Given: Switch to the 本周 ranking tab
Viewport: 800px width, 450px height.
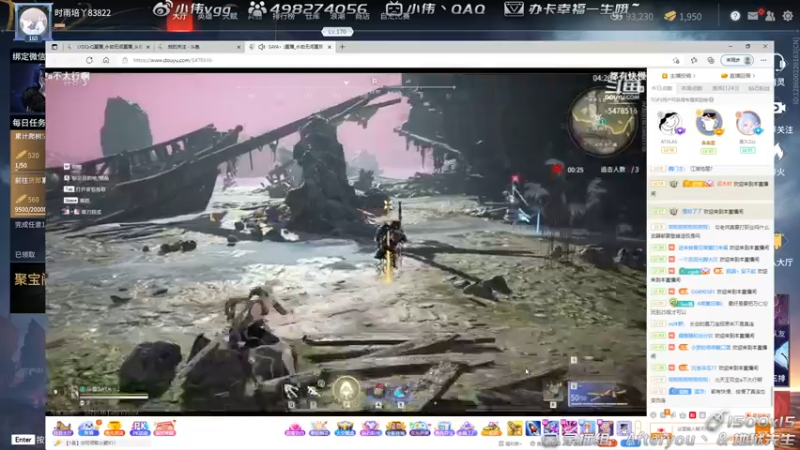Looking at the screenshot, I should 691,88.
